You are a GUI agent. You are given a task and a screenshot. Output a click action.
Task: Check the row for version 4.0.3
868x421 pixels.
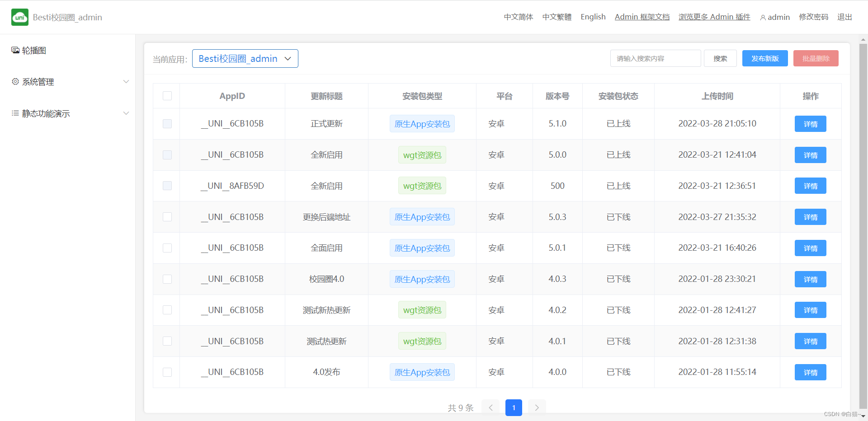tap(167, 279)
